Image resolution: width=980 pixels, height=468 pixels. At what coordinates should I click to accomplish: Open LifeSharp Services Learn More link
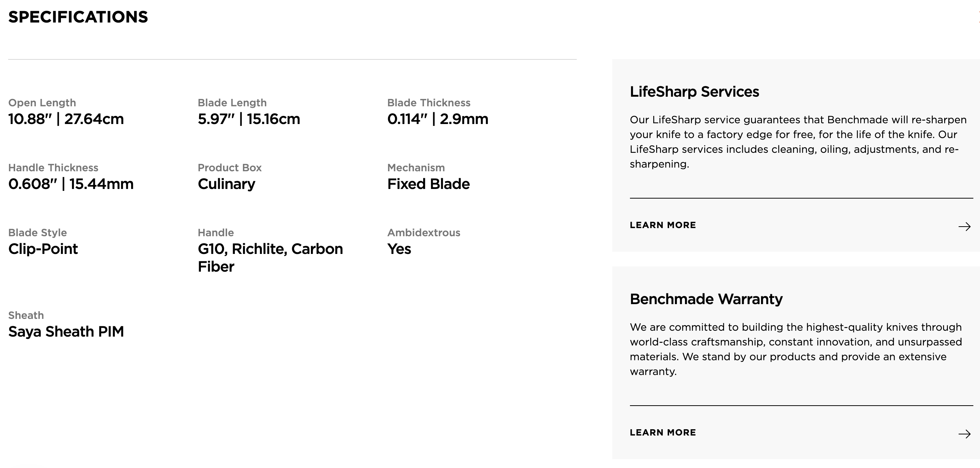(x=662, y=225)
